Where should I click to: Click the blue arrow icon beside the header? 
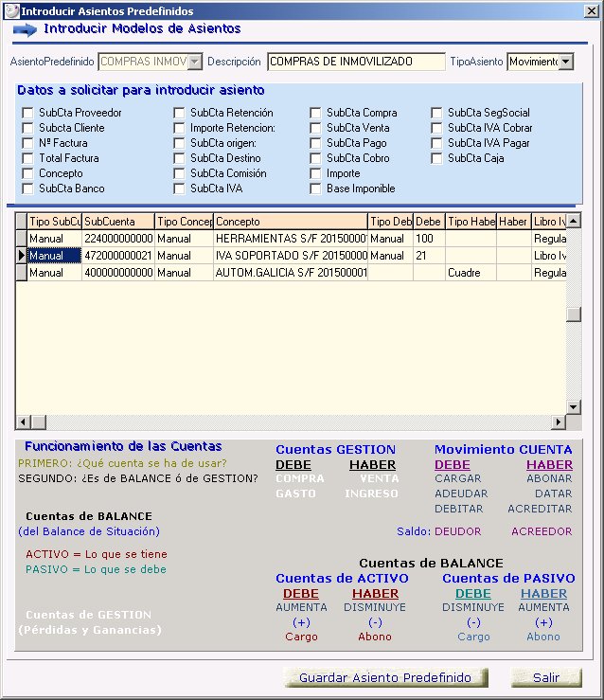point(24,28)
